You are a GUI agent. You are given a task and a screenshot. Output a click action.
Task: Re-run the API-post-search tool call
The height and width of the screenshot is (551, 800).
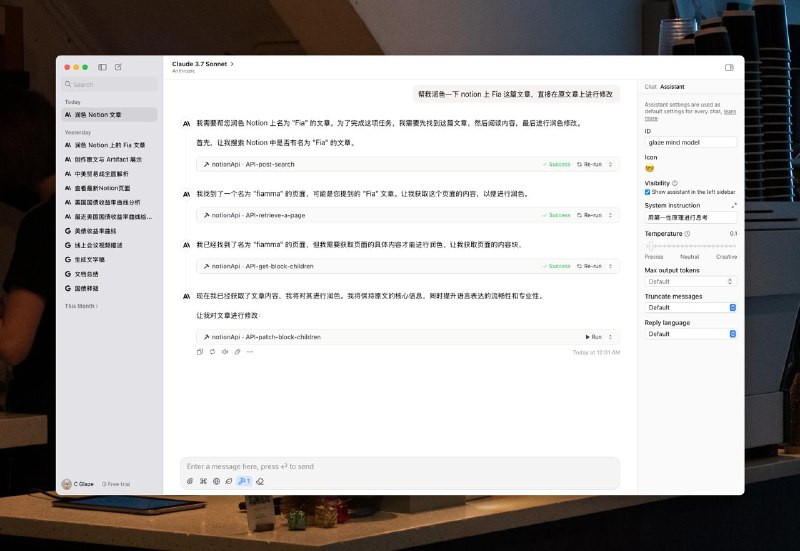tap(590, 163)
